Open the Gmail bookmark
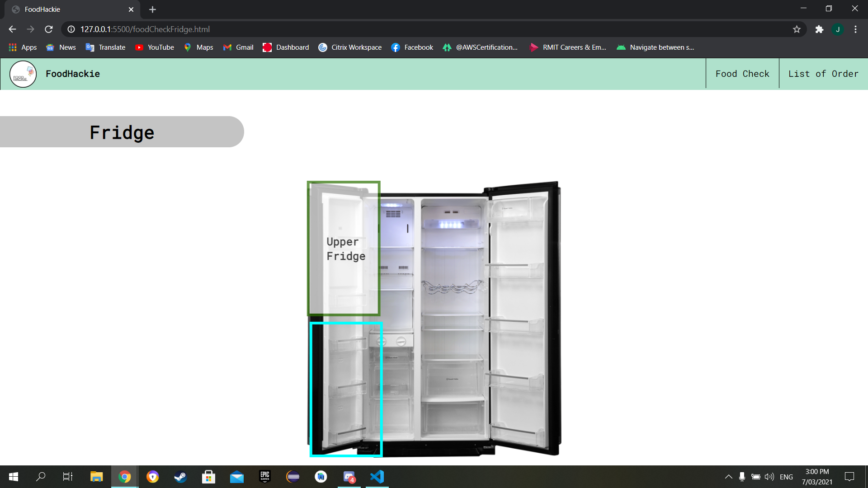The image size is (868, 488). pyautogui.click(x=238, y=47)
